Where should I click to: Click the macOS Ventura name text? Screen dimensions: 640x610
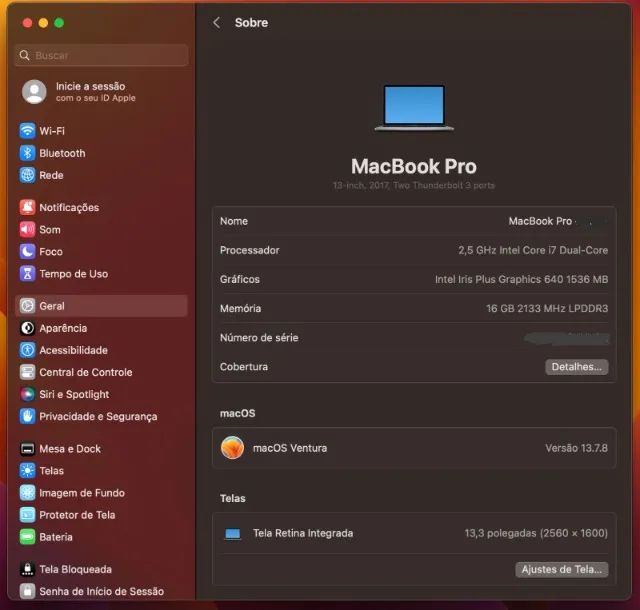[x=290, y=448]
